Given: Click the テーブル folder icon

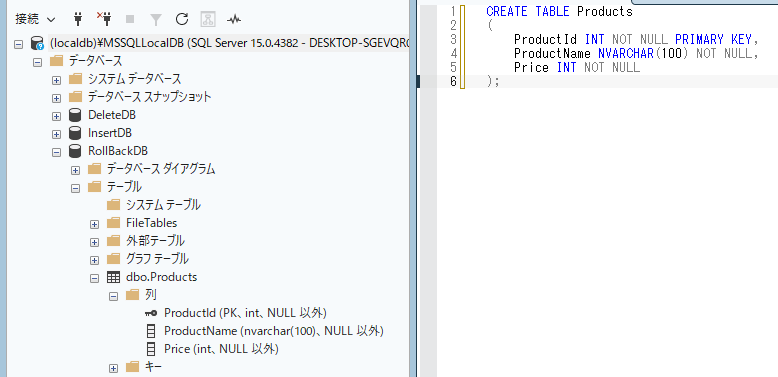Looking at the screenshot, I should [x=94, y=187].
